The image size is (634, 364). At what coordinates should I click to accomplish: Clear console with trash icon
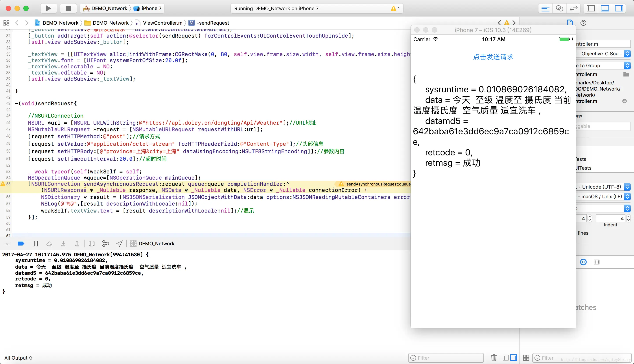click(494, 358)
